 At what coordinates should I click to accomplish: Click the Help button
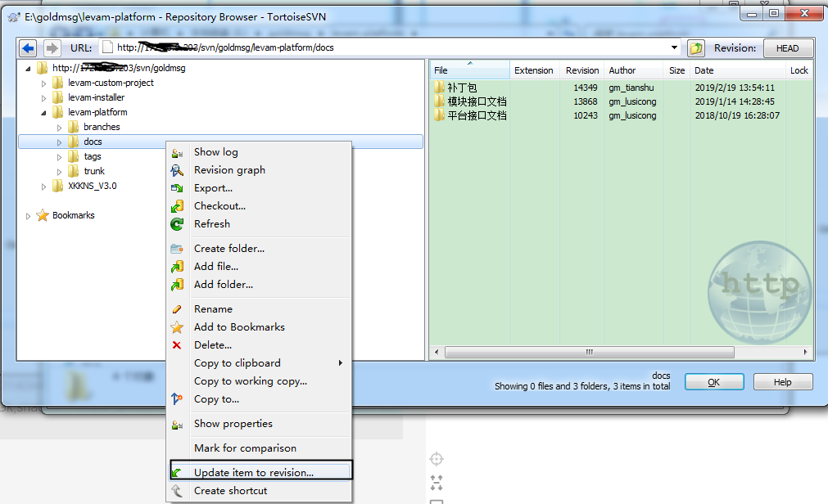click(783, 382)
